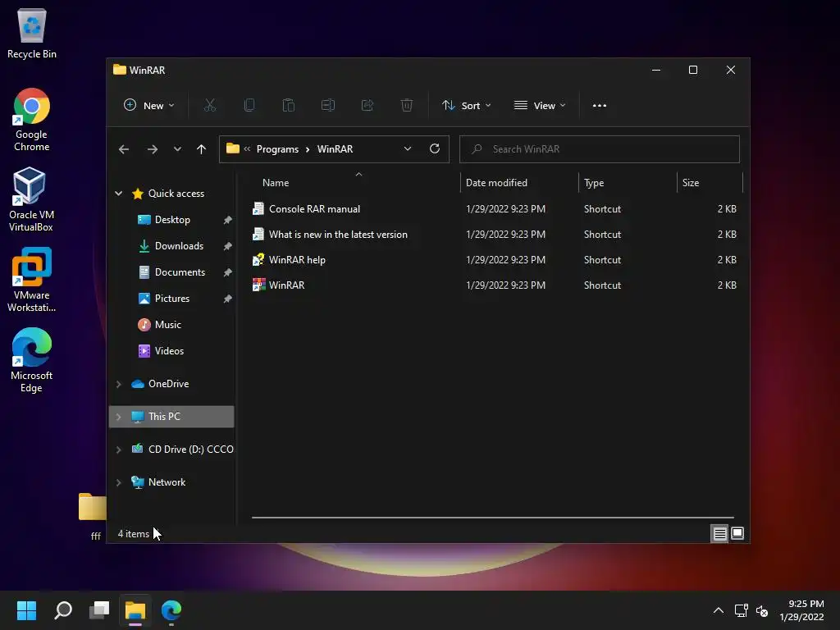Click WinRAR in the address breadcrumb
Image resolution: width=840 pixels, height=630 pixels.
pos(335,149)
